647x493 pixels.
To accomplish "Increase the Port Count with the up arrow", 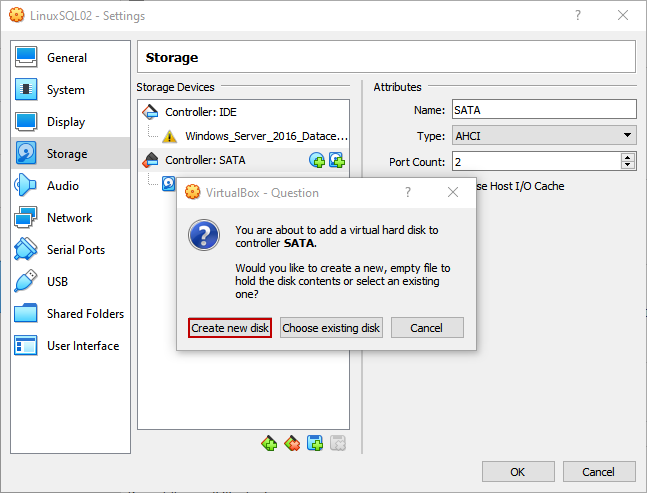I will (x=628, y=157).
